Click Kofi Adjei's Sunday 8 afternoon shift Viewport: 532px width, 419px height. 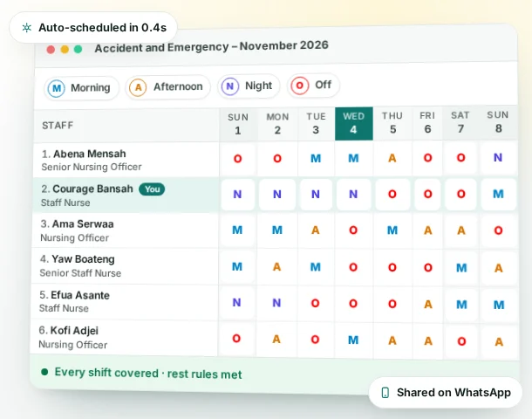[499, 341]
